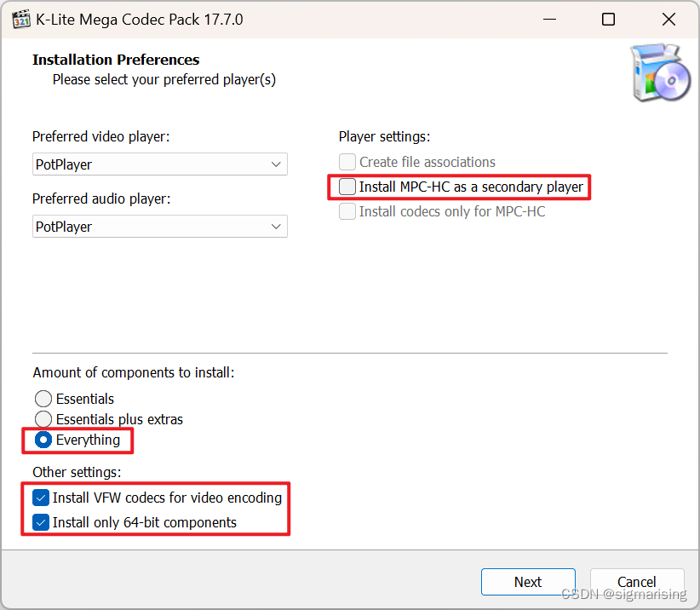Click the Cancel button
This screenshot has height=610, width=700.
(x=637, y=582)
